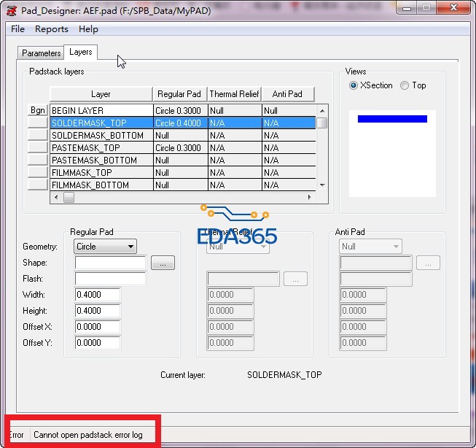This screenshot has height=448, width=476.
Task: Open the File menu
Action: pyautogui.click(x=17, y=29)
